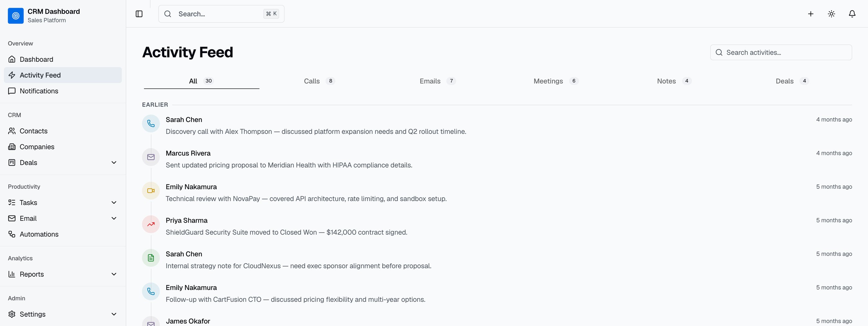Click Marcus Rivera name
868x326 pixels.
click(x=188, y=153)
